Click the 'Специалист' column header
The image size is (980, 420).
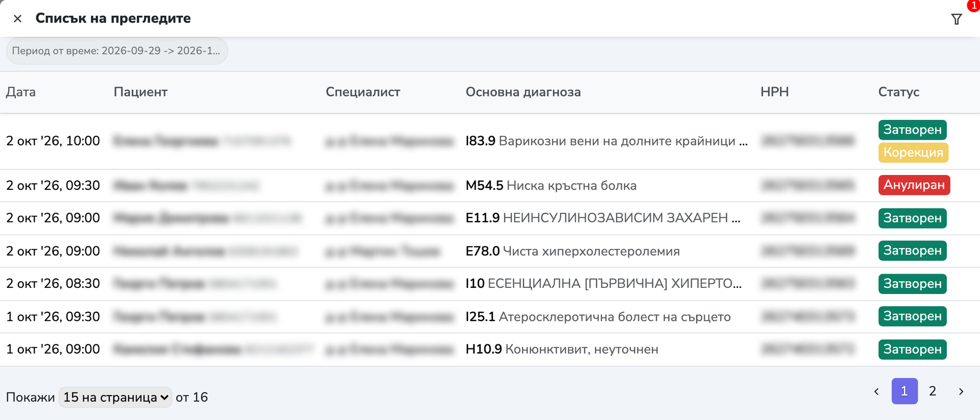[363, 92]
